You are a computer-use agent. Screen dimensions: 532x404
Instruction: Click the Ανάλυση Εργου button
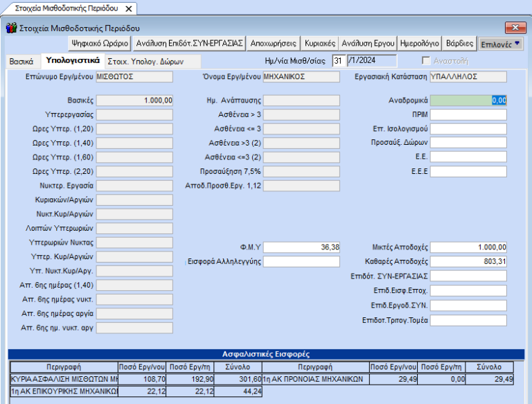(x=369, y=43)
